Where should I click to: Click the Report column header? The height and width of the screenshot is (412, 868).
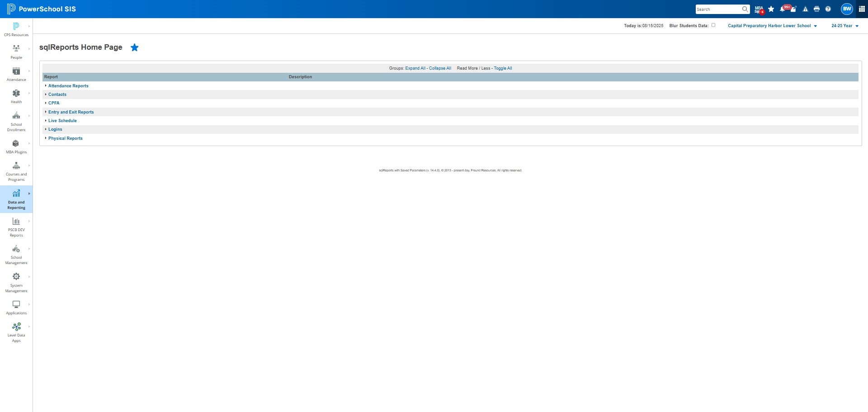pos(51,77)
